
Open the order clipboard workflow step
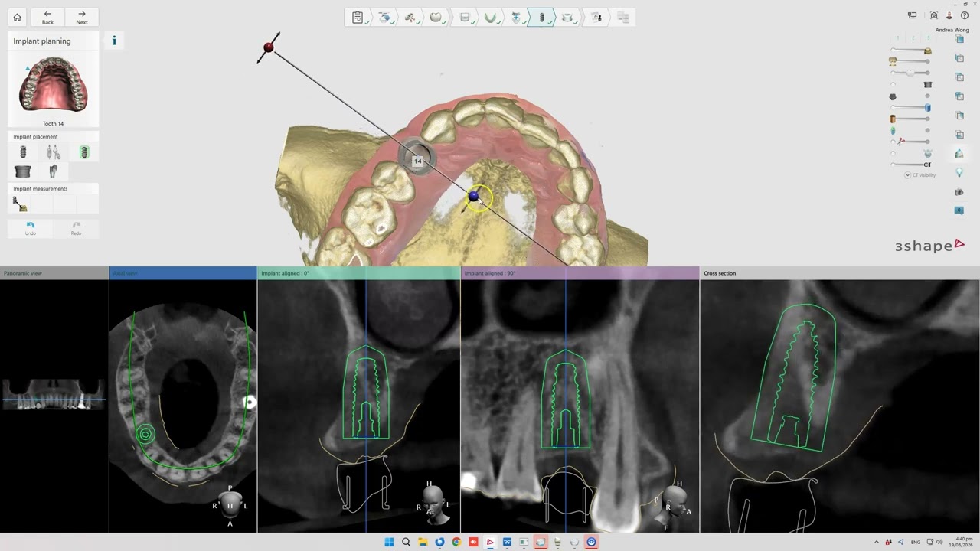pyautogui.click(x=358, y=17)
